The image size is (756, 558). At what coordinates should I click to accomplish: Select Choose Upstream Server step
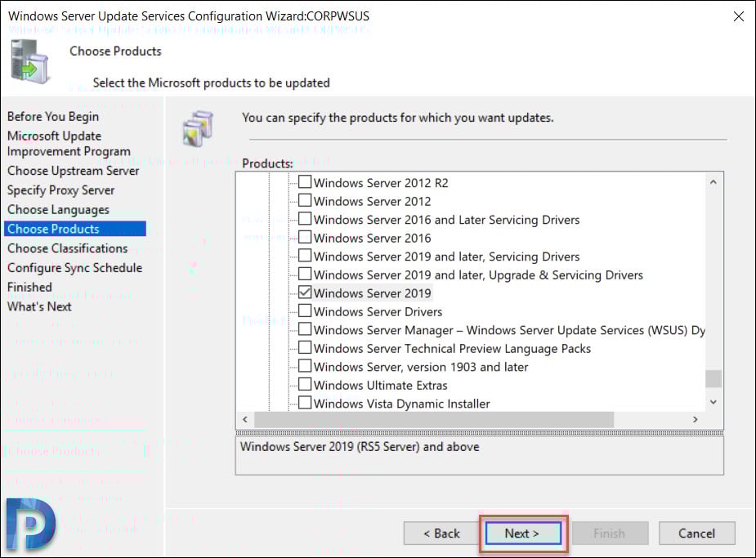point(74,171)
